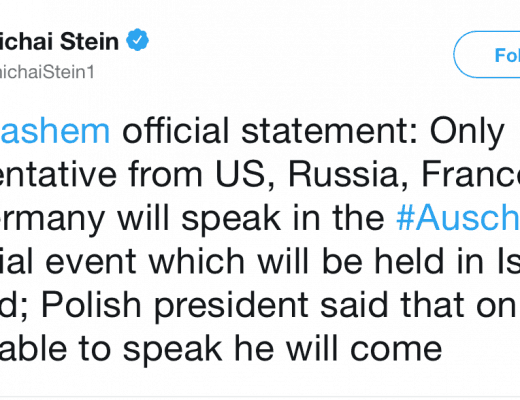520x400 pixels.
Task: Click the word 'Russia' in the tweet
Action: tap(343, 175)
